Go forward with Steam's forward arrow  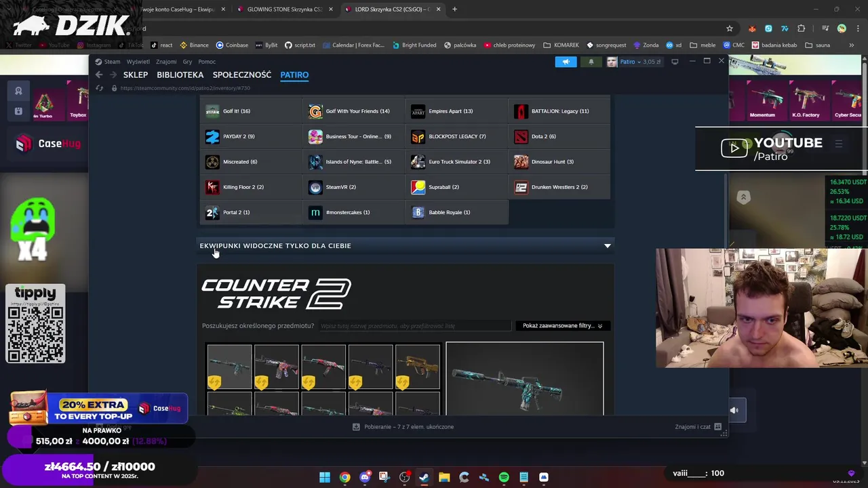(x=113, y=75)
